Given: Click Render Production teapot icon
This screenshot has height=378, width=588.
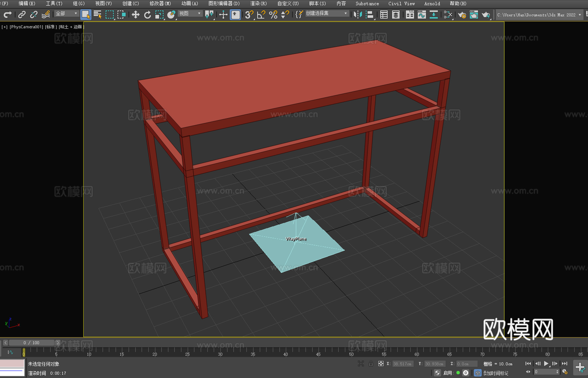Looking at the screenshot, I should pyautogui.click(x=486, y=14).
